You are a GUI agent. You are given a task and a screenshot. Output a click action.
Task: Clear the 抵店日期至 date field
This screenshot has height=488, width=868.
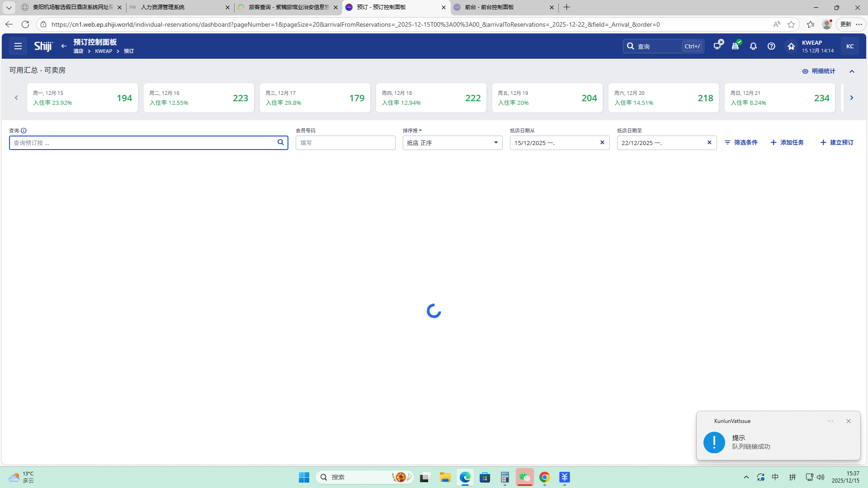click(x=709, y=142)
